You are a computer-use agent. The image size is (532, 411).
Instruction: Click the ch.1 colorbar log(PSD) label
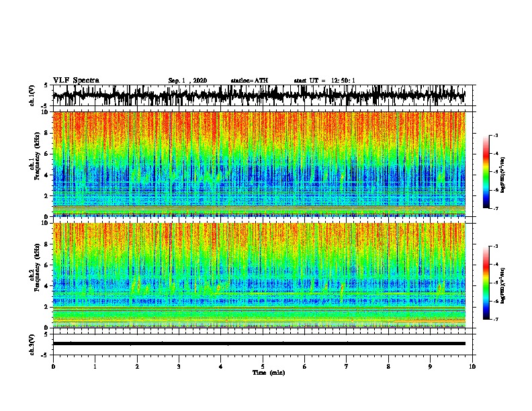(x=503, y=175)
